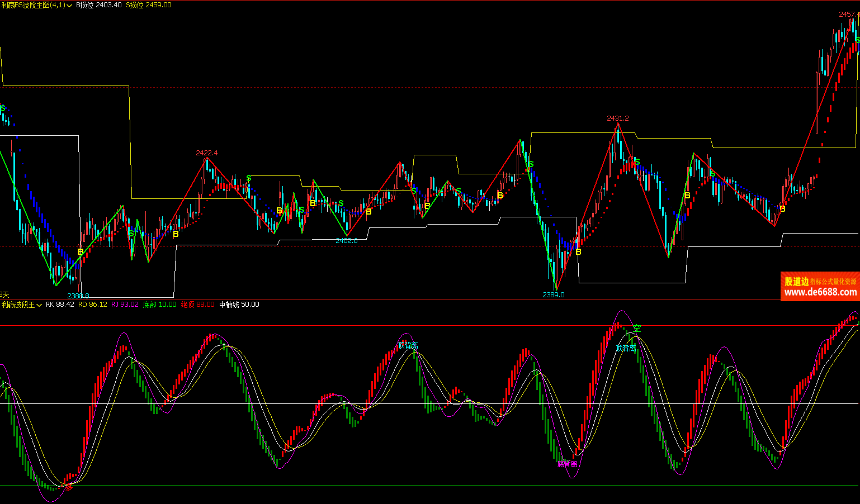
Task: Click the 2402.6 trough price label
Action: click(346, 241)
